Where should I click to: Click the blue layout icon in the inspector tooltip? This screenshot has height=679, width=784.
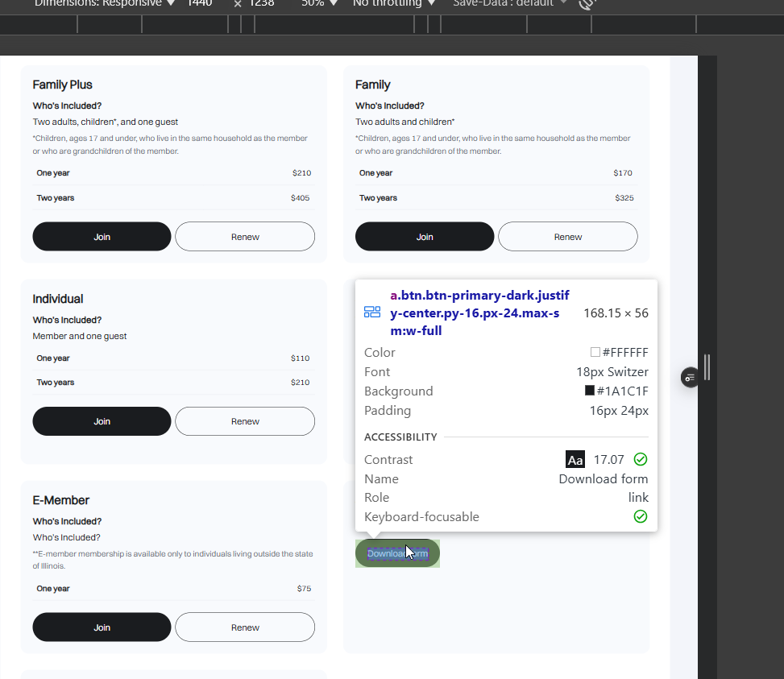372,313
